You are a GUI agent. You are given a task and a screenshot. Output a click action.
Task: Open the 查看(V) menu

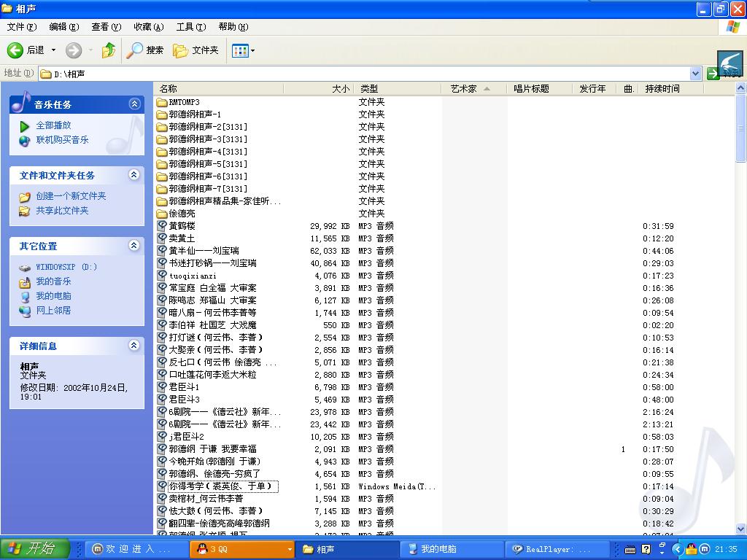106,27
